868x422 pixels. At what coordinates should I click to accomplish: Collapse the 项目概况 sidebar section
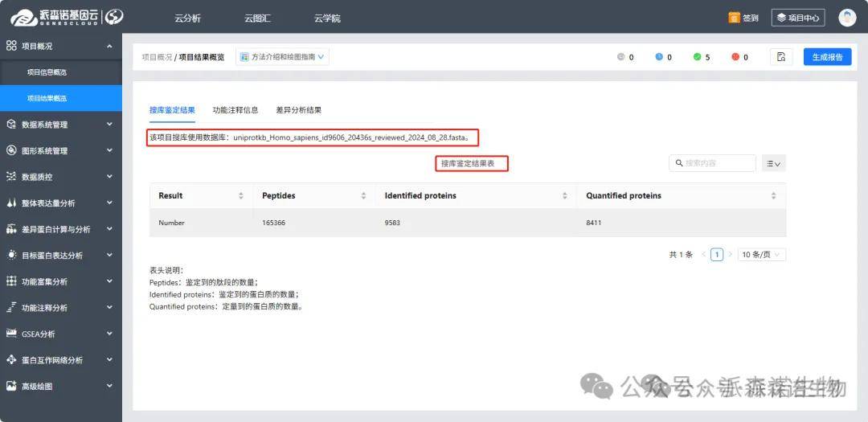[x=60, y=47]
